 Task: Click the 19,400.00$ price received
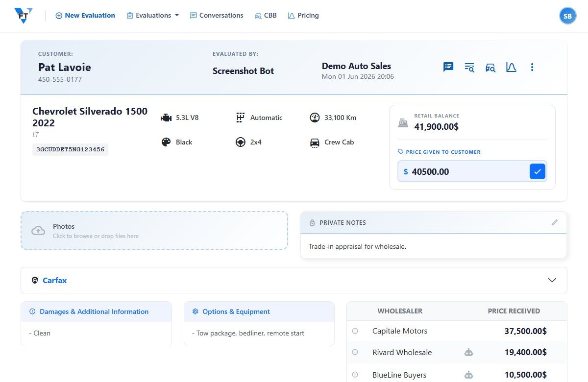pos(526,352)
